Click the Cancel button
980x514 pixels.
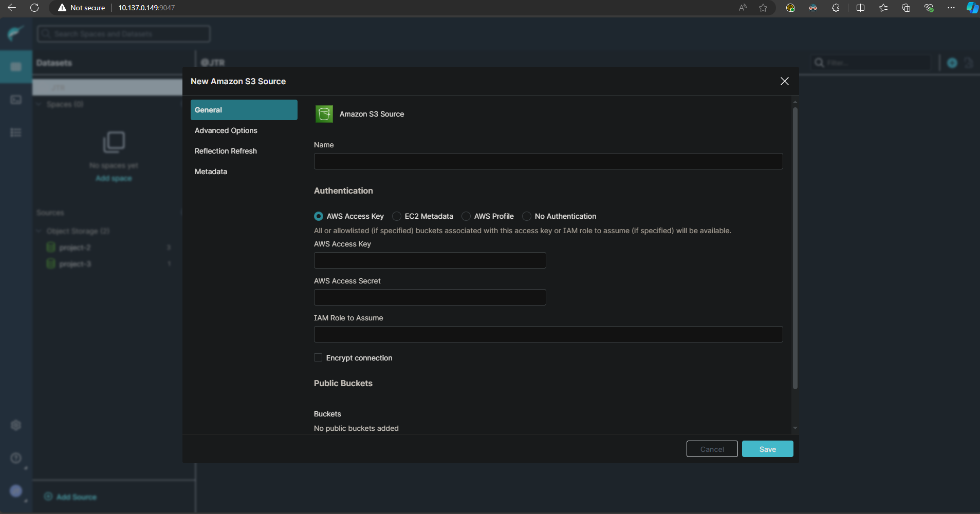pos(712,449)
